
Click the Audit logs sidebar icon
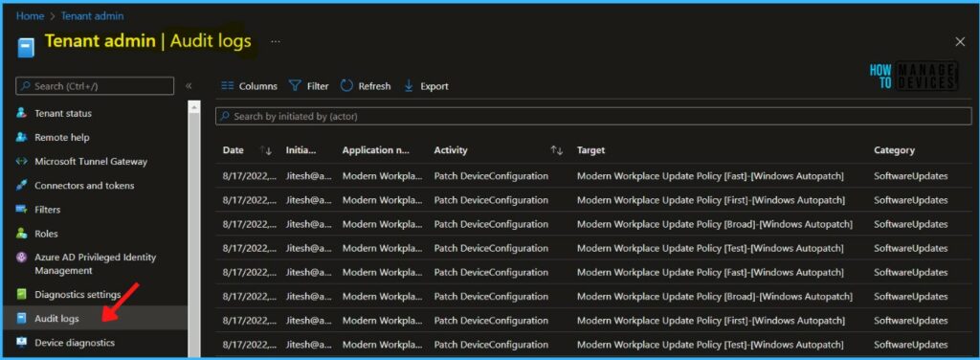point(22,319)
